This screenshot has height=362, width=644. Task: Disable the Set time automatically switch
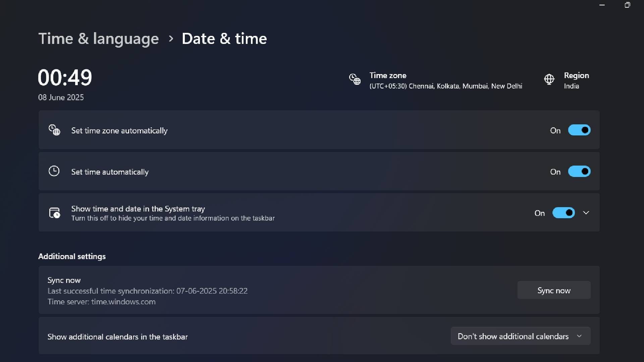[579, 172]
